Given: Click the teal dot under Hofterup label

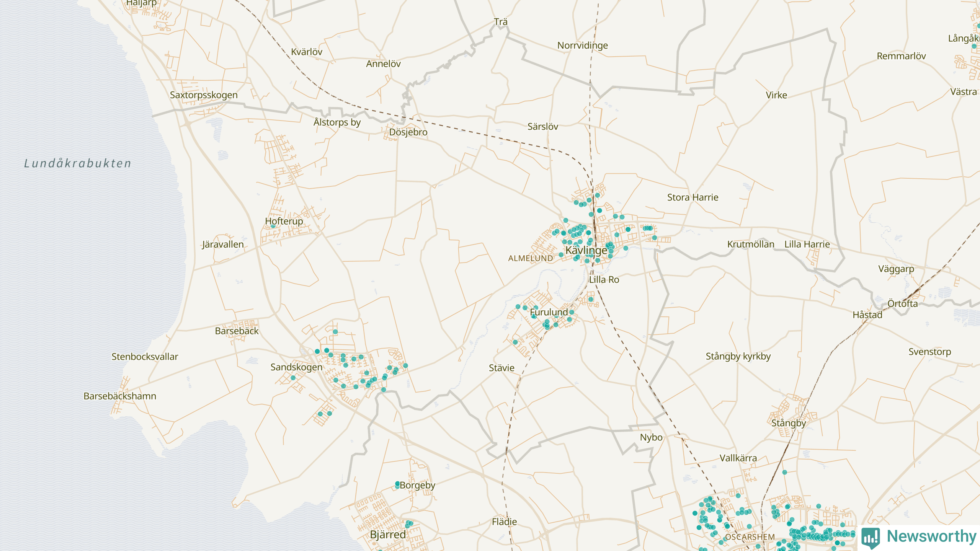Looking at the screenshot, I should click(x=273, y=226).
